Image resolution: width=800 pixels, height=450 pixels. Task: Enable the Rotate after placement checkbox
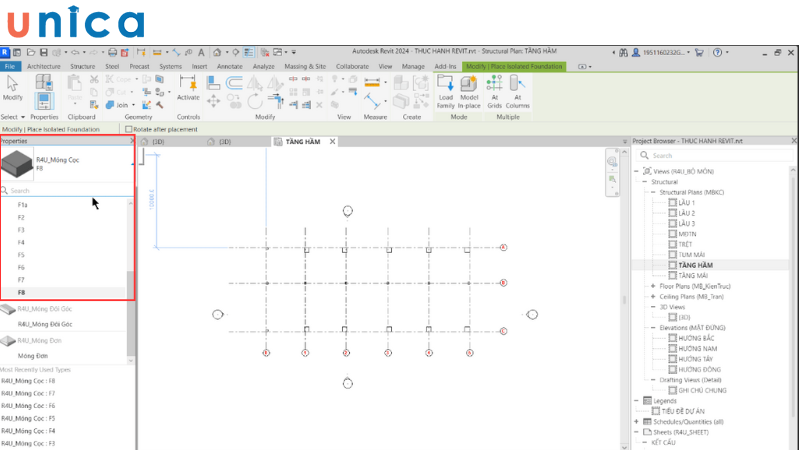click(128, 129)
